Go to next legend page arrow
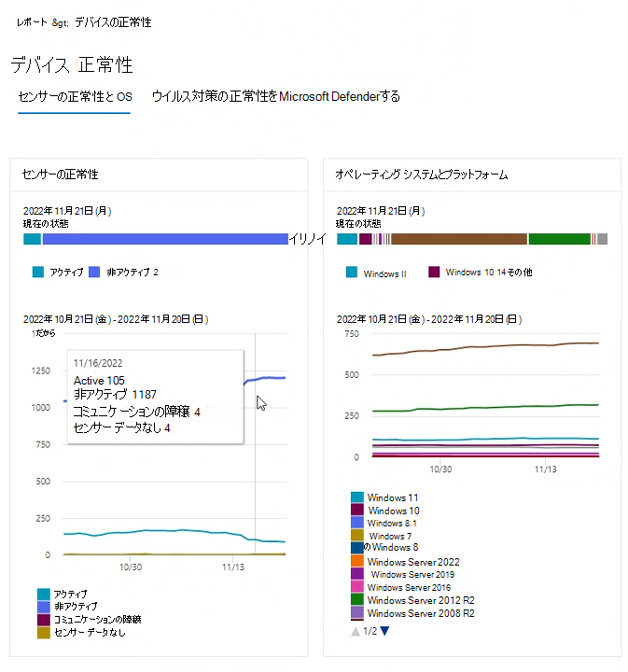Screen dimensions: 628x672 point(384,631)
